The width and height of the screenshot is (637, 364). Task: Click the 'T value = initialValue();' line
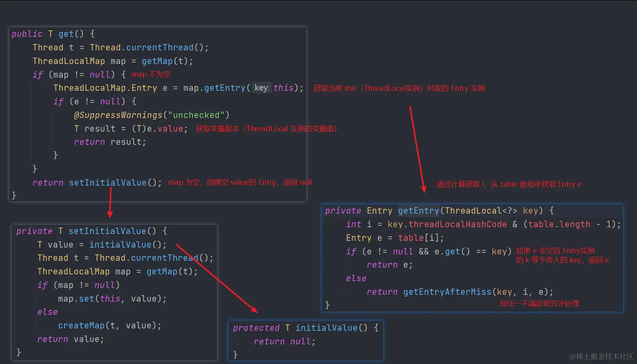(x=102, y=245)
